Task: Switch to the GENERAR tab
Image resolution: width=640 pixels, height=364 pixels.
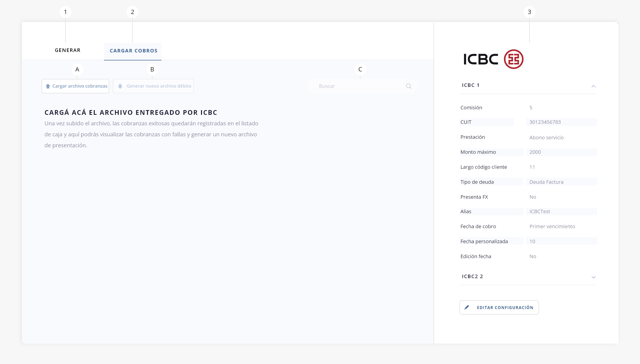Action: 67,50
